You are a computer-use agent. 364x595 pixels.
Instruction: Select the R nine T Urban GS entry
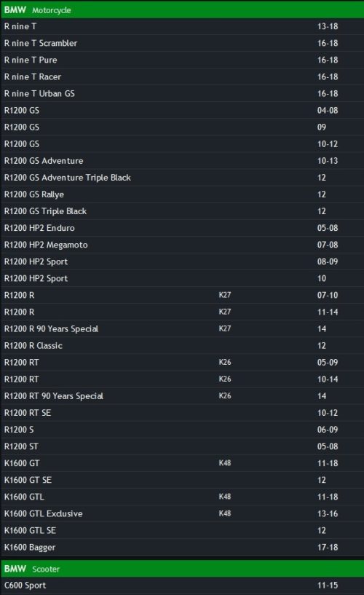click(182, 94)
